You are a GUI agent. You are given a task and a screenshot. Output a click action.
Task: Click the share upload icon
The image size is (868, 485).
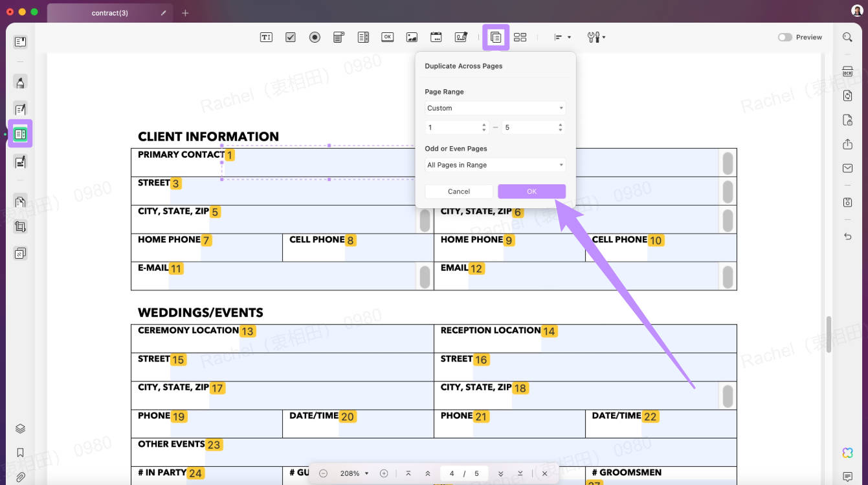(847, 144)
